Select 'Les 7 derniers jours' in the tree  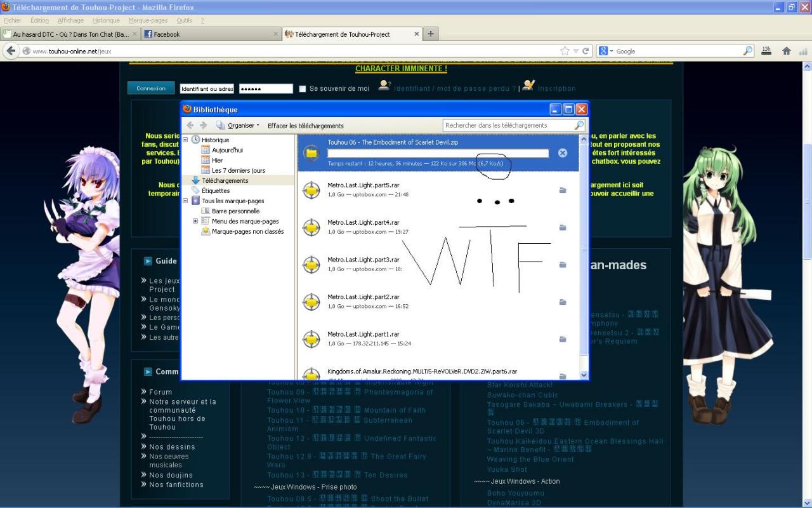(x=239, y=170)
